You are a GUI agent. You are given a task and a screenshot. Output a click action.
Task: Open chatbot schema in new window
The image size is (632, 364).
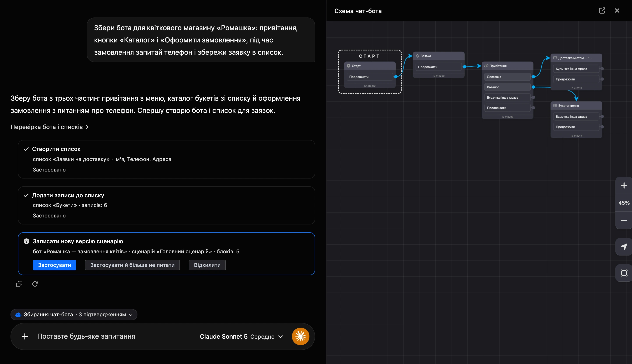point(602,10)
